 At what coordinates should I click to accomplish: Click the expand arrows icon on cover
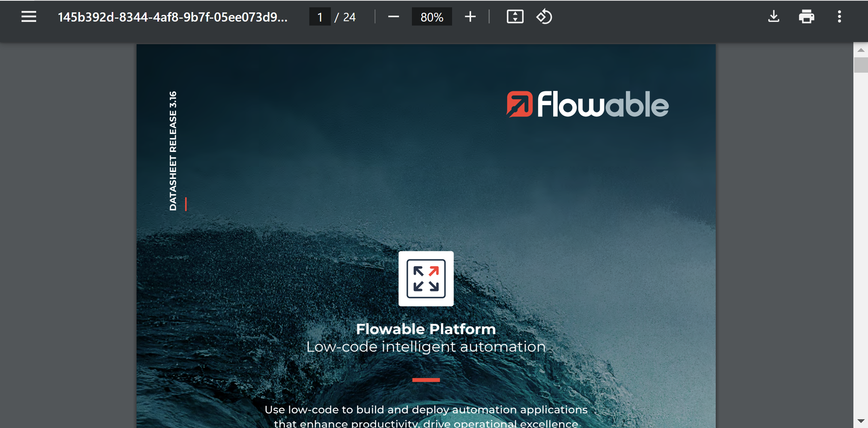[x=426, y=279]
